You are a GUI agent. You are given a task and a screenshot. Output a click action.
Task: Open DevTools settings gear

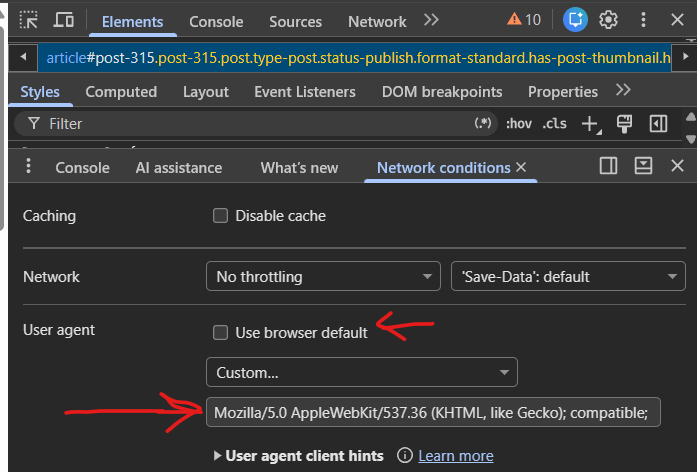tap(608, 20)
